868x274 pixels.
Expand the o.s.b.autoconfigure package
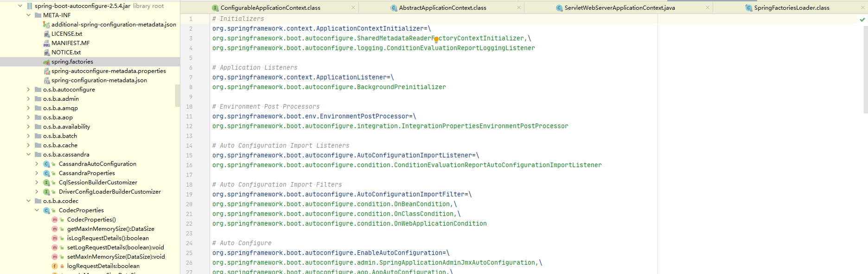point(28,90)
